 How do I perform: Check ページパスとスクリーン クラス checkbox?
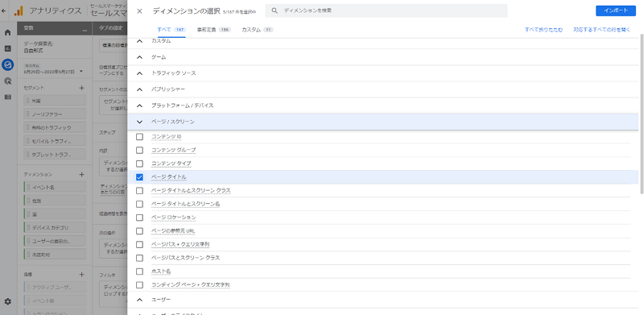(x=139, y=258)
